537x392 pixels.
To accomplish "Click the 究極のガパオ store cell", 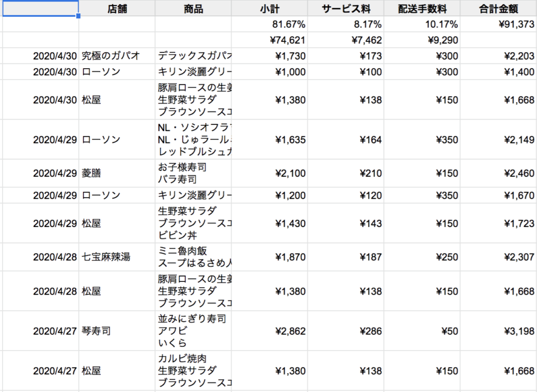I will coord(117,56).
